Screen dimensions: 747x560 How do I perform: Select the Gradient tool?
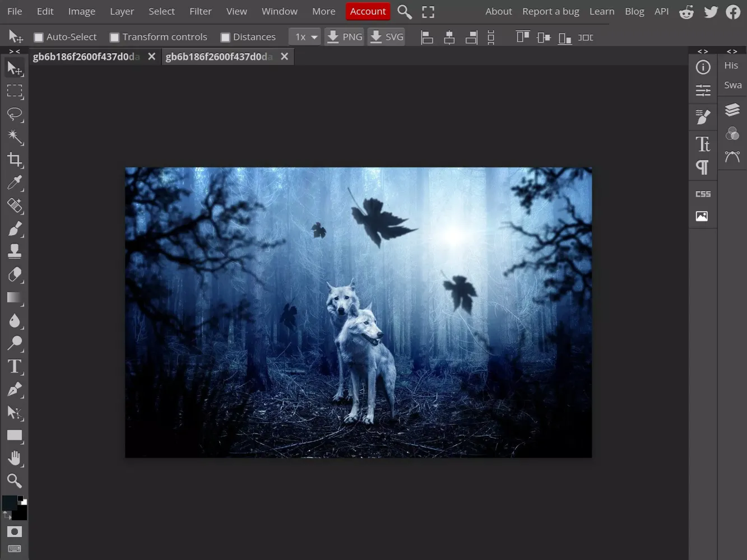coord(15,297)
